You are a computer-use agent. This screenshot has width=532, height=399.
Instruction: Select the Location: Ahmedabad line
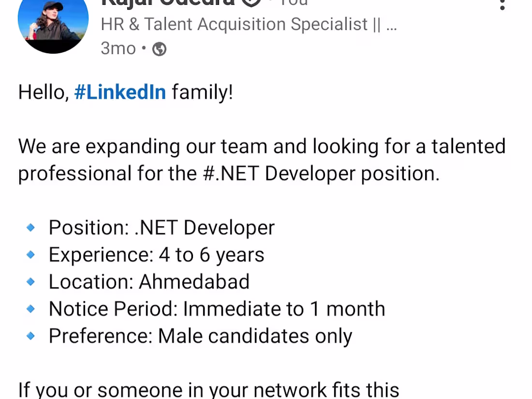point(149,281)
